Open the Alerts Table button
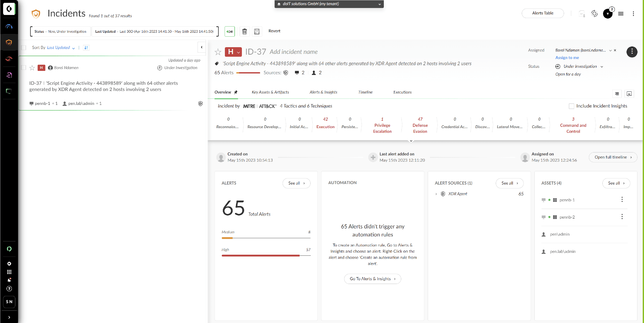This screenshot has height=323, width=644. click(x=543, y=13)
